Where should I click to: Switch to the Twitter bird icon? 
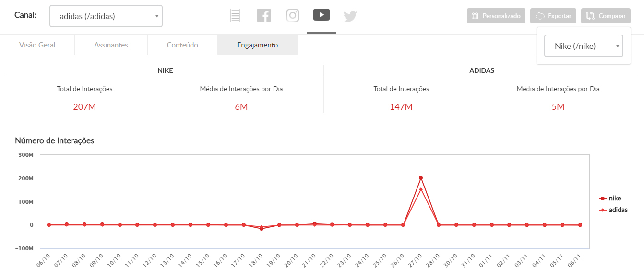tap(350, 16)
